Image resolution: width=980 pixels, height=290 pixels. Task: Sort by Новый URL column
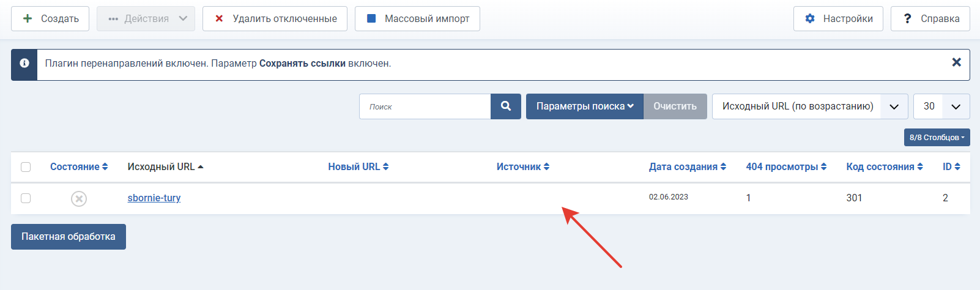358,167
